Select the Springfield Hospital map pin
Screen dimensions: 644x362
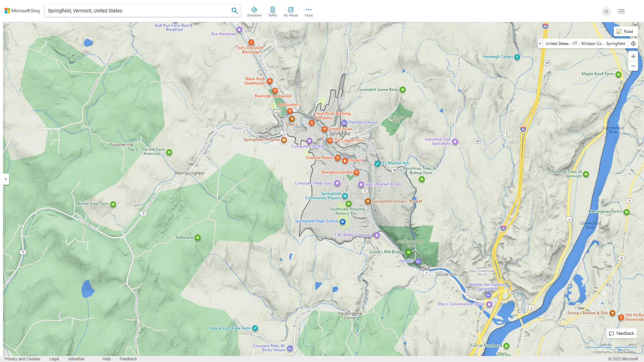coord(284,140)
